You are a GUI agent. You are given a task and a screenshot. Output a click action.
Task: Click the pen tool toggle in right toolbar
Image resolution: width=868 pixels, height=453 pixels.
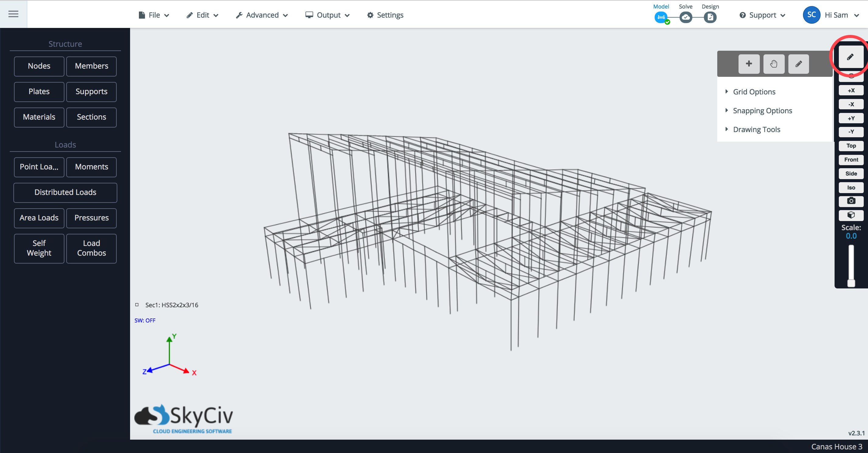(851, 57)
